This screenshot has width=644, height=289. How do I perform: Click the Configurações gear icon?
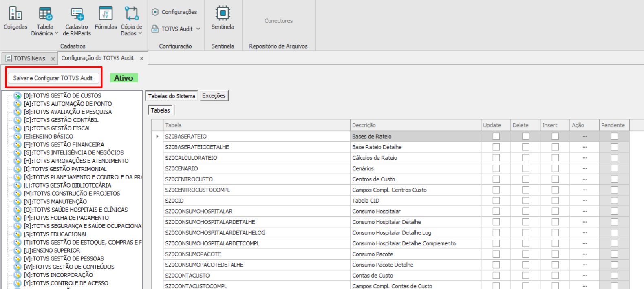click(155, 12)
